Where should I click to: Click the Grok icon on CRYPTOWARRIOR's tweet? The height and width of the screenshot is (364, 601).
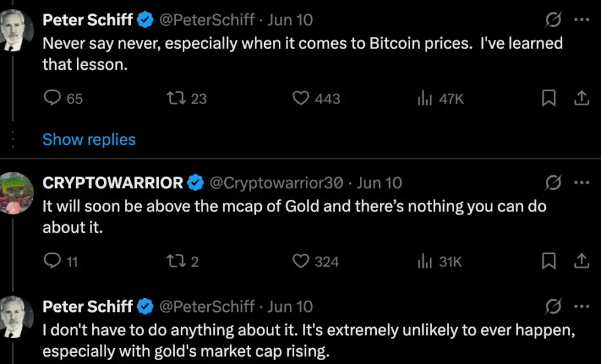(552, 183)
